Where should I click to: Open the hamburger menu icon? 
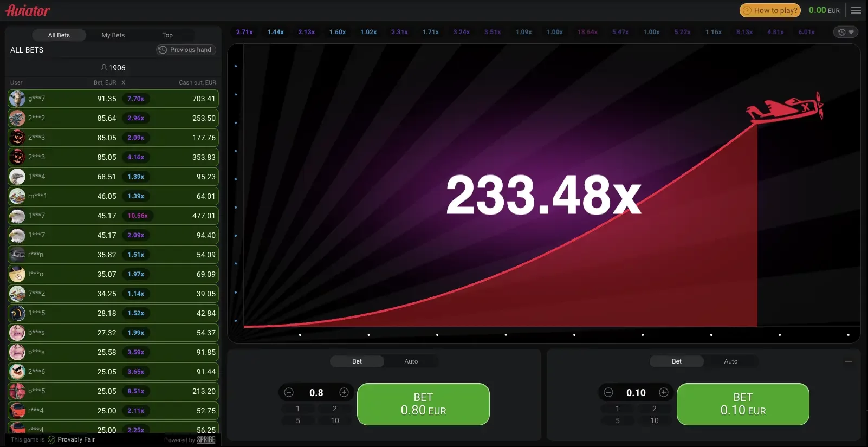click(x=856, y=10)
